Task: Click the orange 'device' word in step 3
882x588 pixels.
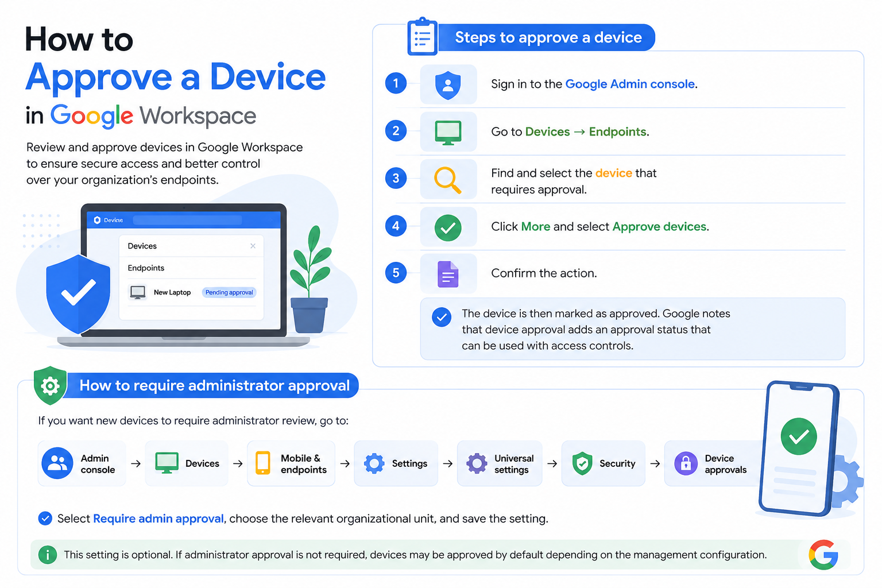Action: pos(613,173)
